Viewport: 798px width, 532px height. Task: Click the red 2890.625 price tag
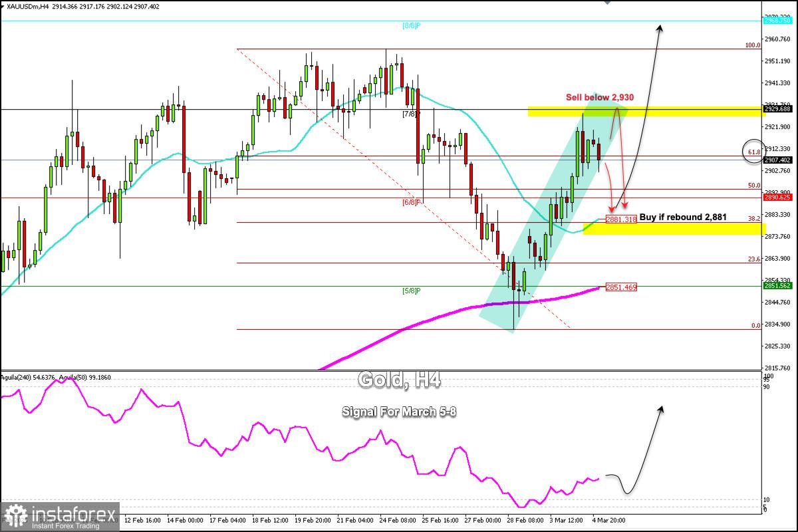[x=777, y=198]
